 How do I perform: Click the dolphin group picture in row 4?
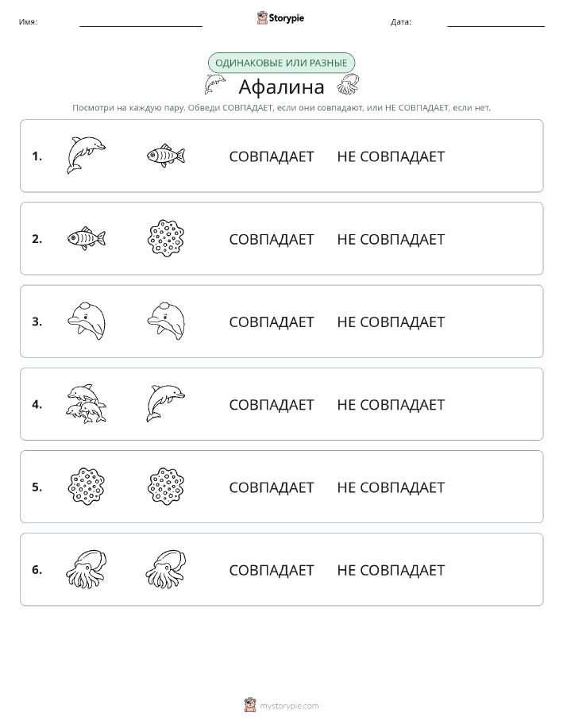tap(86, 403)
